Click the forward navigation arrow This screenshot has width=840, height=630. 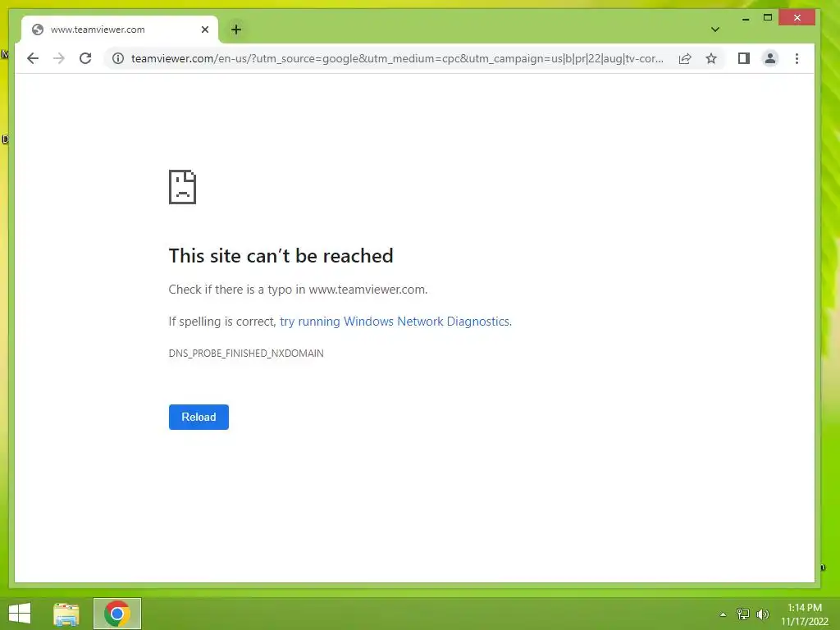(59, 58)
